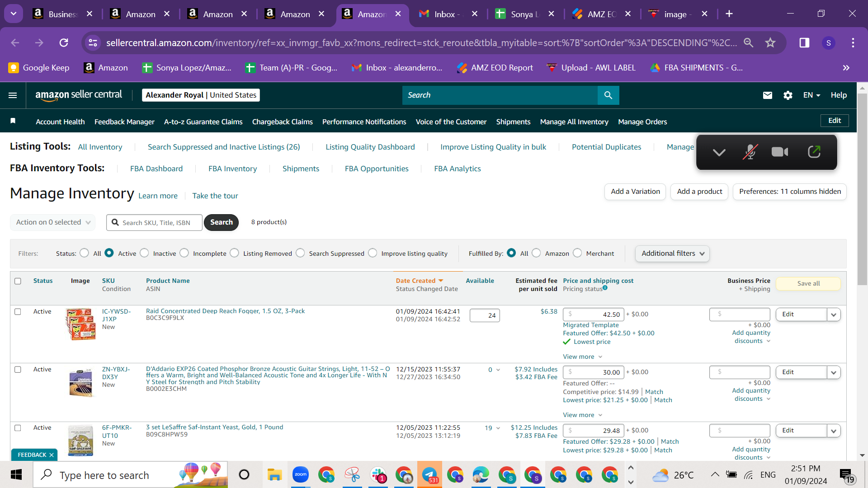868x488 pixels.
Task: Select the Incomplete status filter
Action: [184, 253]
